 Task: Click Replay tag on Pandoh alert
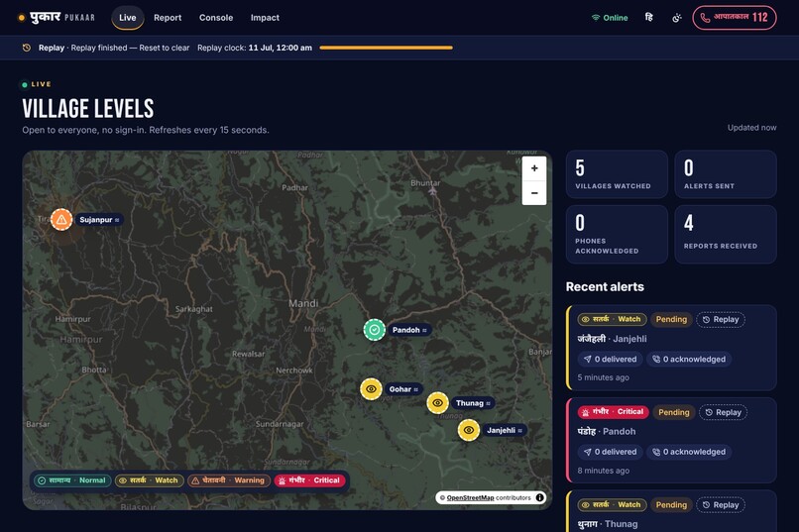[723, 412]
